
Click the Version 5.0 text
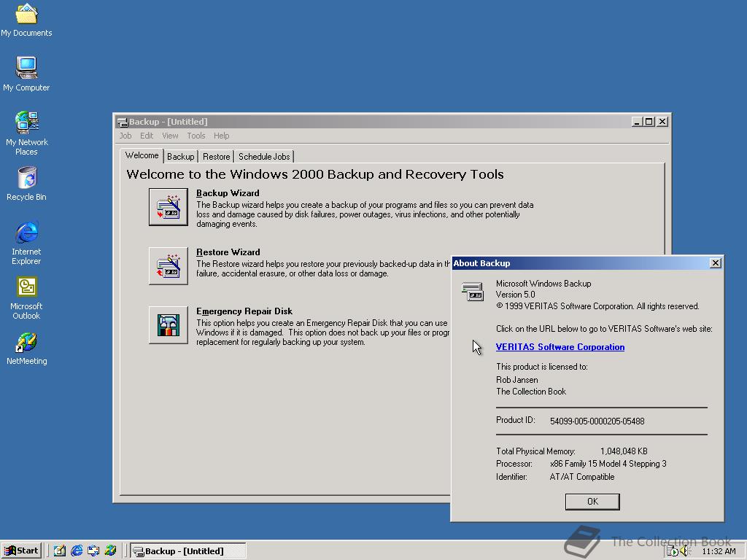coord(516,295)
